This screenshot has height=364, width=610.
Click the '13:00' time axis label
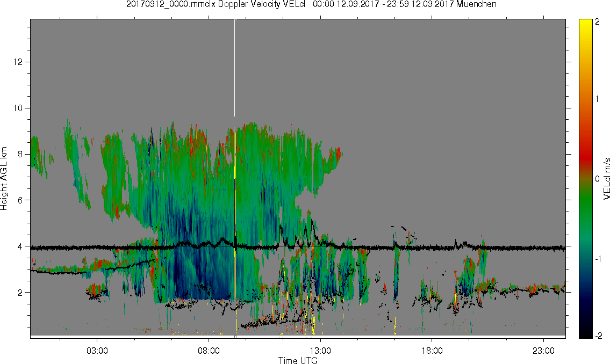pos(320,351)
